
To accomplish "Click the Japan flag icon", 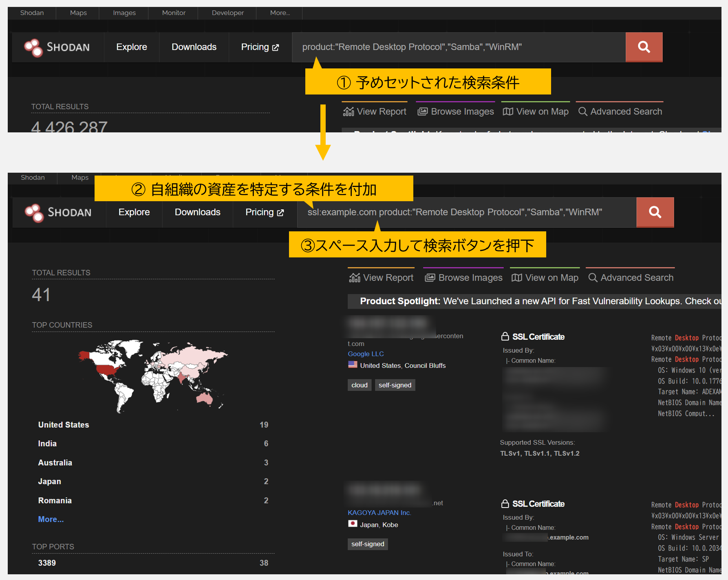I will tap(353, 524).
